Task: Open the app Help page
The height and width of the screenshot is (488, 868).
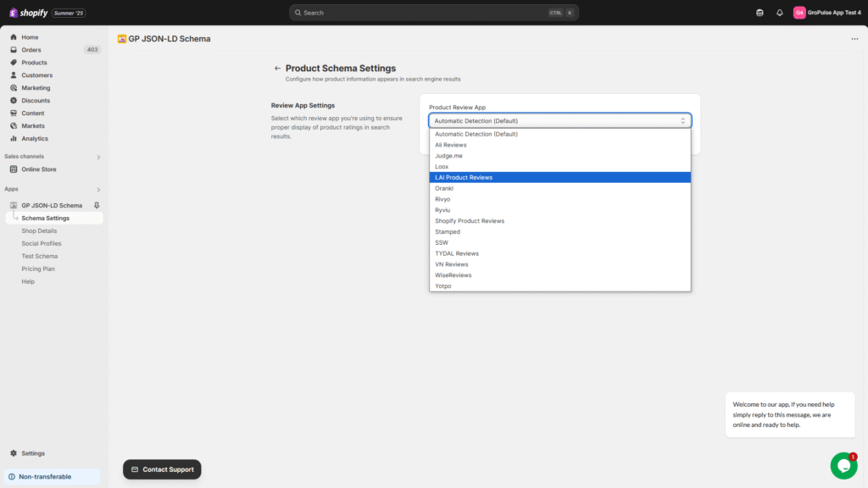Action: [28, 281]
